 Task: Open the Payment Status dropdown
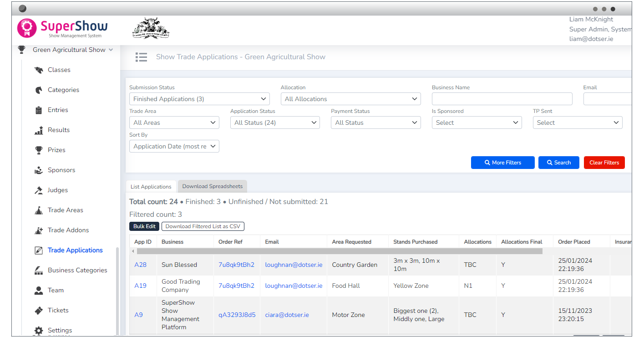375,123
